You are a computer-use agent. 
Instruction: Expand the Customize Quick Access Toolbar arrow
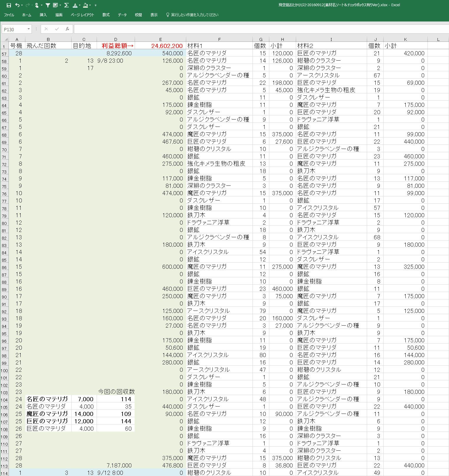[x=95, y=5]
